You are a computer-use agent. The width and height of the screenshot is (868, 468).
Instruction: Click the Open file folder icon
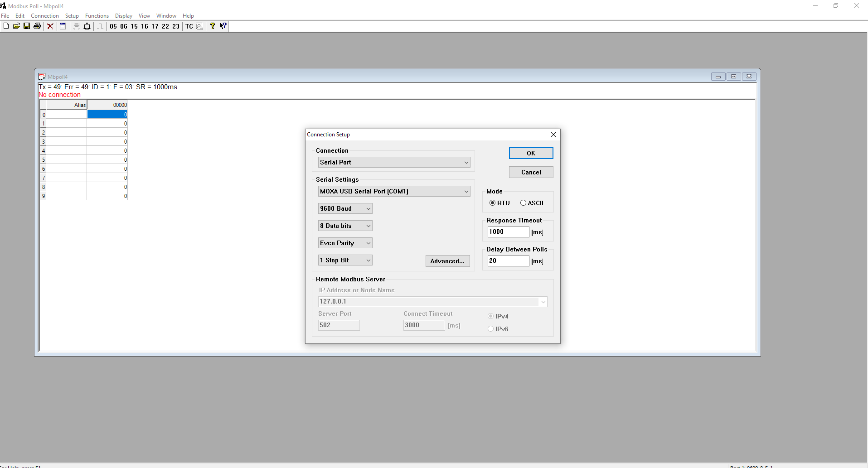pos(16,26)
